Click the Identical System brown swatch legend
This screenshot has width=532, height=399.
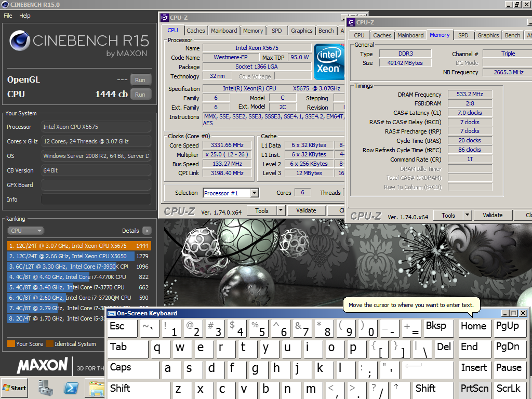pos(49,344)
